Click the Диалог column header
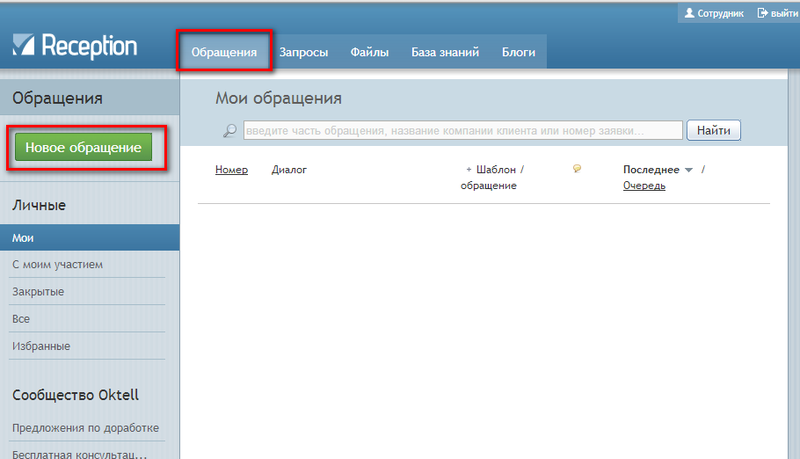The height and width of the screenshot is (459, 800). [x=289, y=169]
